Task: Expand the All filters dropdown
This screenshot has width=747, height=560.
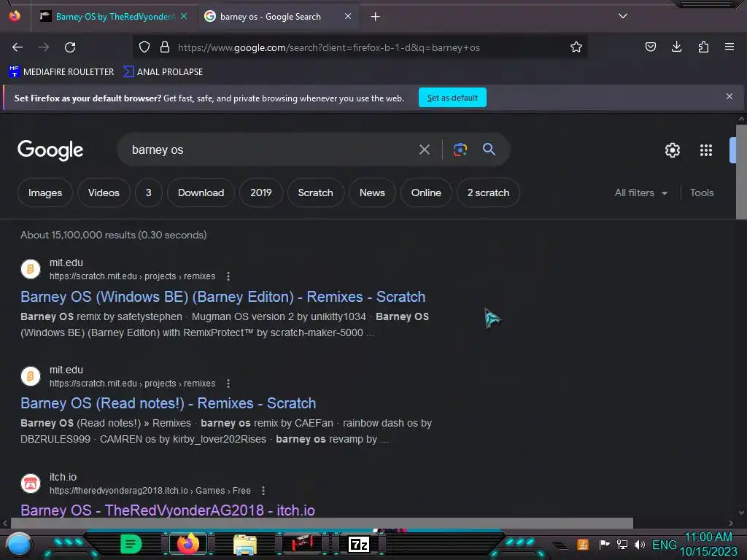Action: [x=640, y=192]
